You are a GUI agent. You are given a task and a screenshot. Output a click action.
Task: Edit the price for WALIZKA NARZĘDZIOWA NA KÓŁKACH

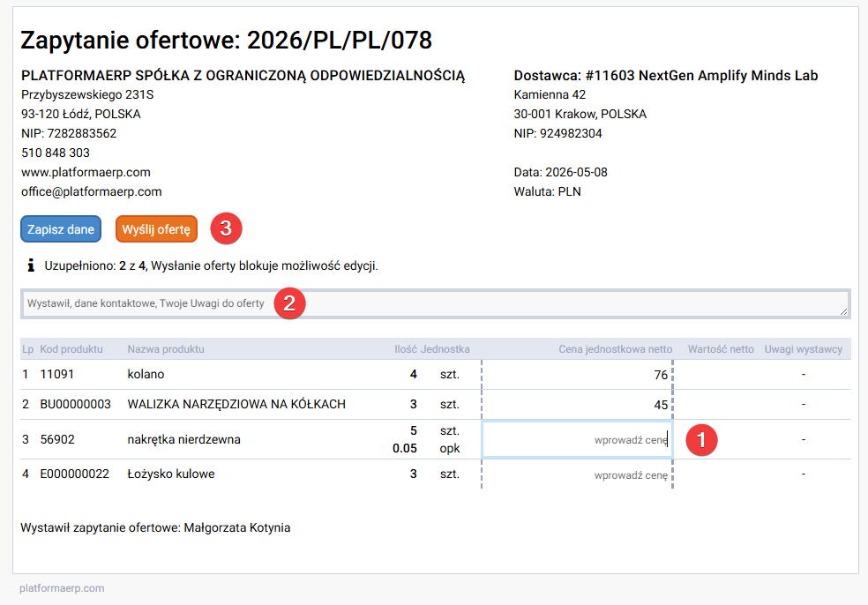point(577,405)
